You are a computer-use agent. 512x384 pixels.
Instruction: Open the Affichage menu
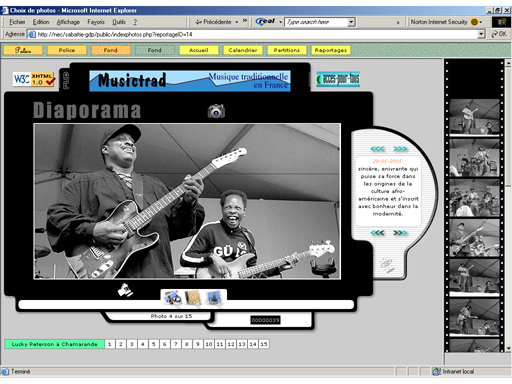(x=68, y=22)
